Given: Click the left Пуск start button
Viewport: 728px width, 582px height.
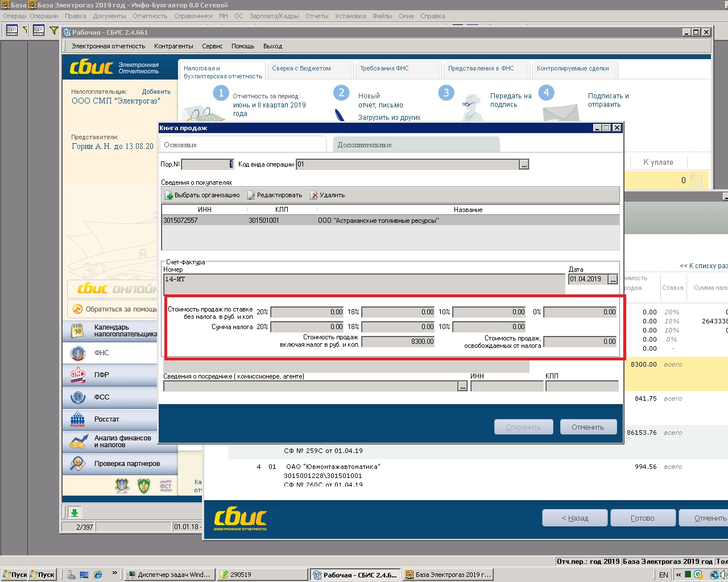Looking at the screenshot, I should [14, 575].
